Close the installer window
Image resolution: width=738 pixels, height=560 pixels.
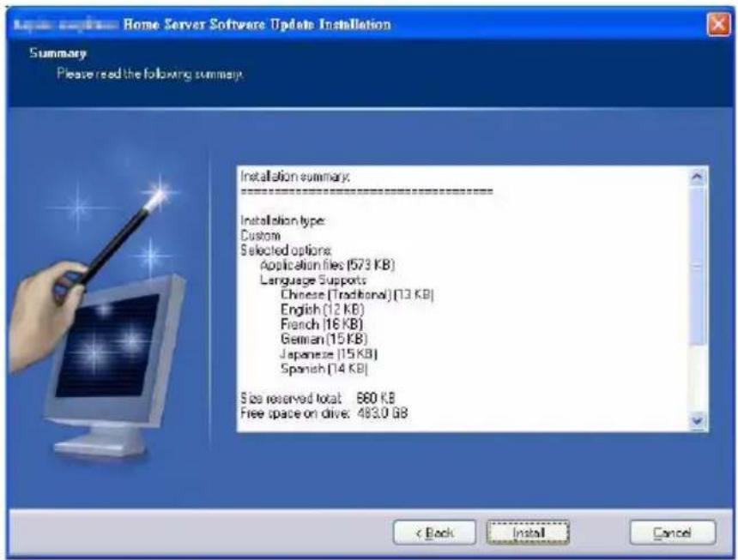(x=719, y=23)
